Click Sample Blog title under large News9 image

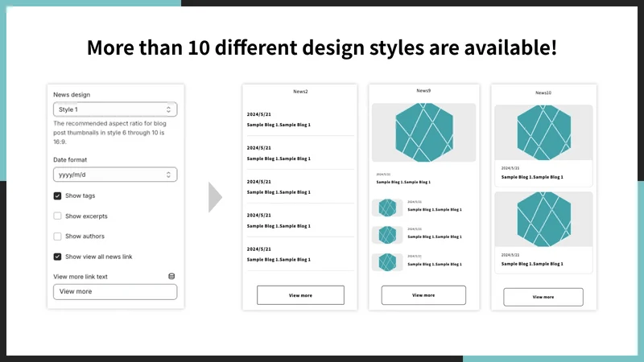pyautogui.click(x=403, y=182)
